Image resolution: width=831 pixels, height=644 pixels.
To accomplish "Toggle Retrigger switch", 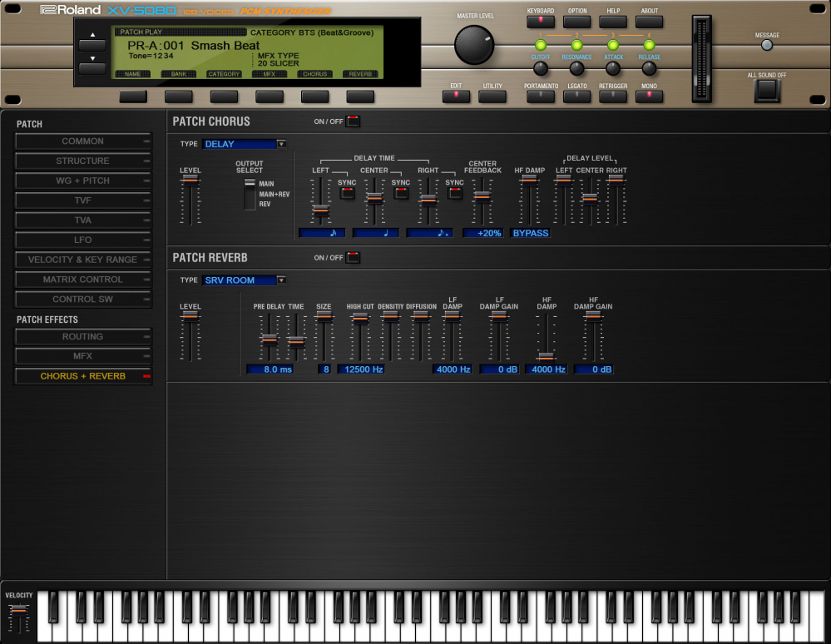I will coord(613,97).
